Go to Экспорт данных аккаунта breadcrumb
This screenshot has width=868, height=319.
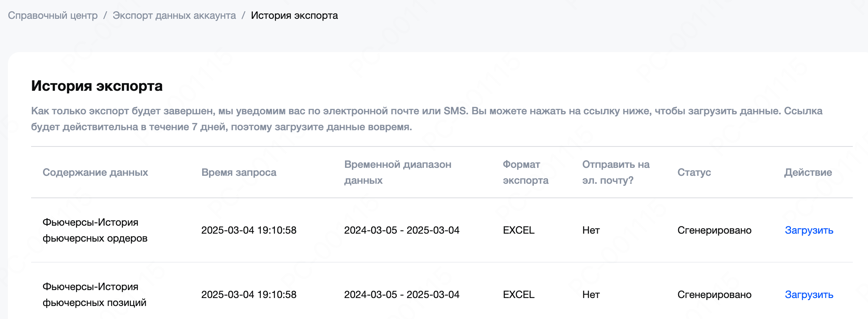pos(174,16)
